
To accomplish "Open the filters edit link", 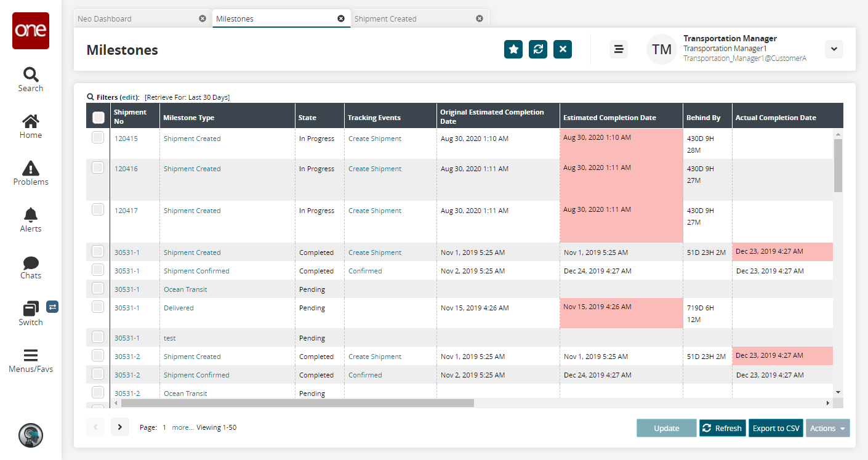I will pyautogui.click(x=129, y=97).
